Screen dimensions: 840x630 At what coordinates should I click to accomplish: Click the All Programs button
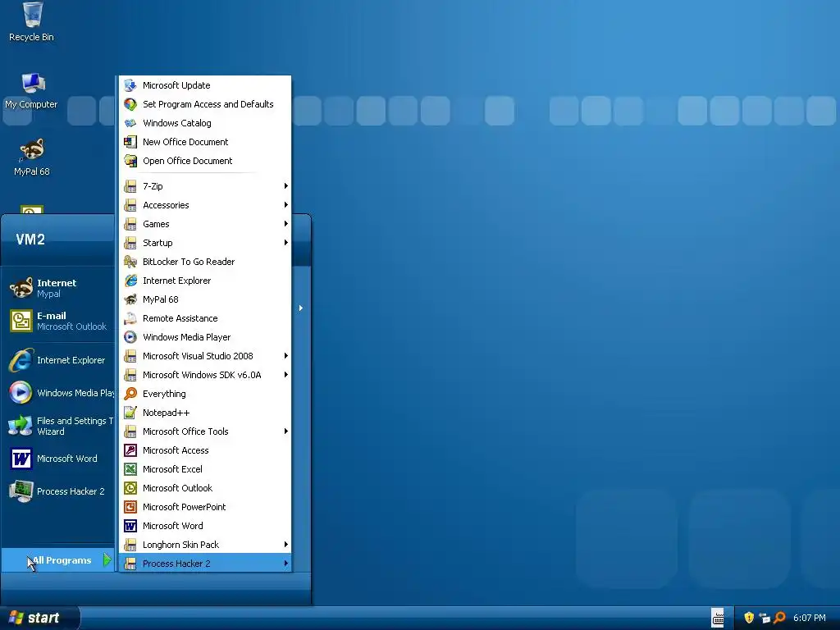point(58,560)
